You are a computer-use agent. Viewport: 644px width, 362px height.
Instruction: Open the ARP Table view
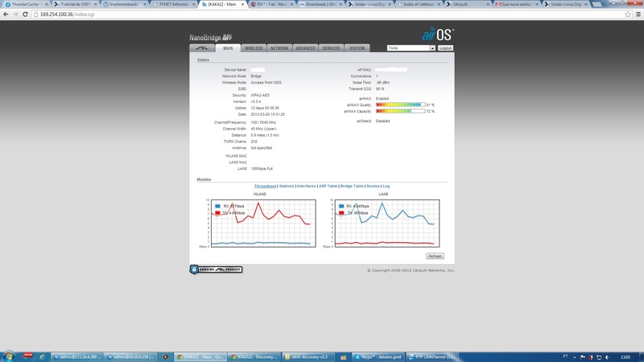328,186
